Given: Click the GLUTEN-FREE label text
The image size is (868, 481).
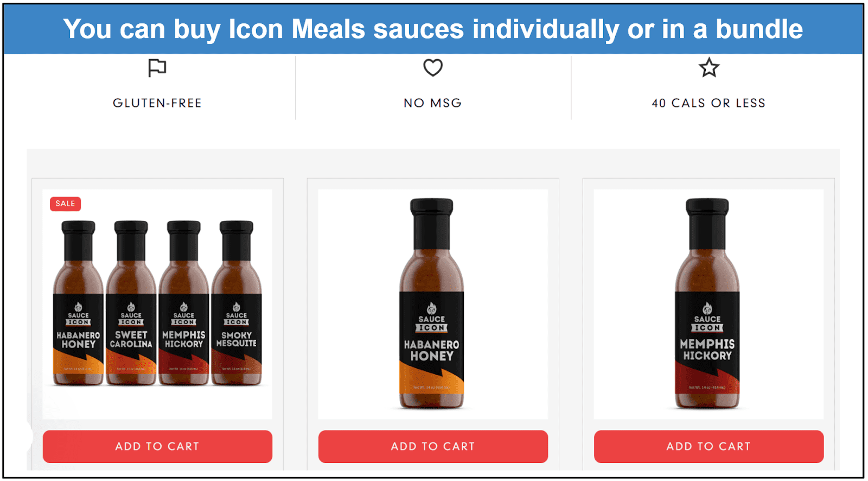Looking at the screenshot, I should point(157,103).
